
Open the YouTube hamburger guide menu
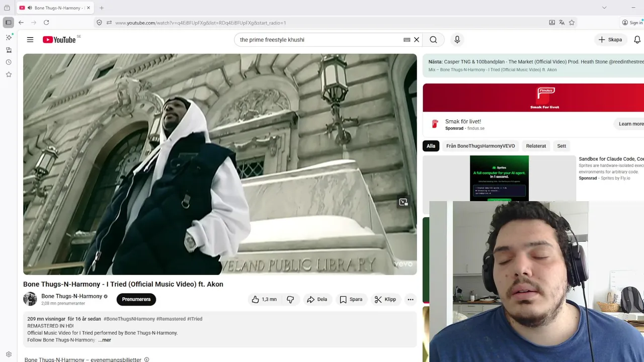[x=30, y=40]
